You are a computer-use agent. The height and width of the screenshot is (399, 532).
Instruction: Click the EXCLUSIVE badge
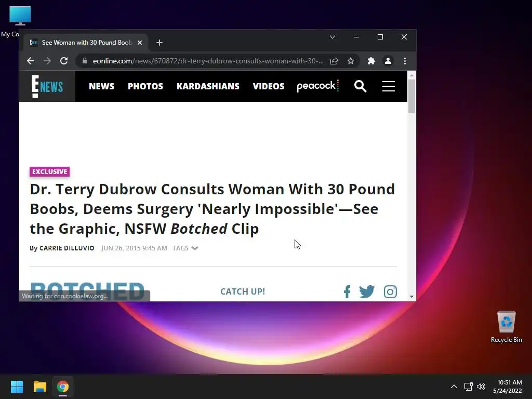pyautogui.click(x=49, y=171)
